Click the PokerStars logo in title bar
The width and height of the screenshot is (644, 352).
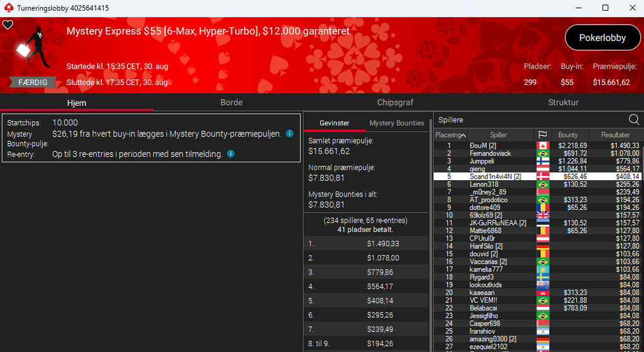point(9,8)
